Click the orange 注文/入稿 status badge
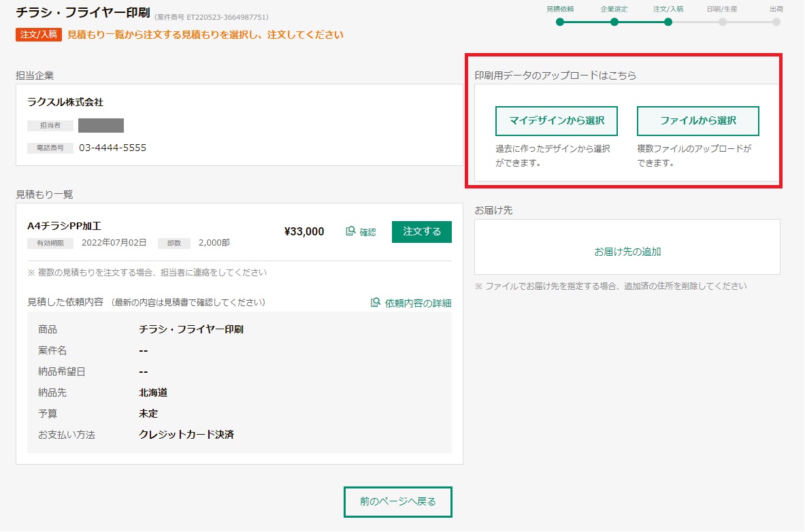Viewport: 805px width, 532px height. 39,35
